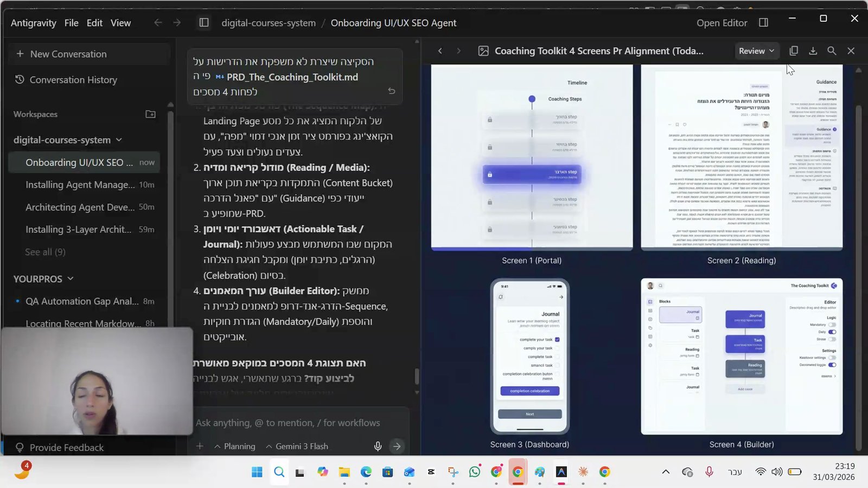This screenshot has height=488, width=868.
Task: Click the Open Editor button
Action: click(722, 23)
